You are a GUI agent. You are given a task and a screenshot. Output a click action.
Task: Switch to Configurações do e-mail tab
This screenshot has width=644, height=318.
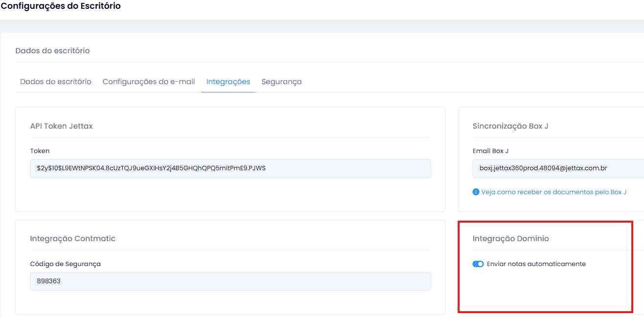[x=149, y=82]
